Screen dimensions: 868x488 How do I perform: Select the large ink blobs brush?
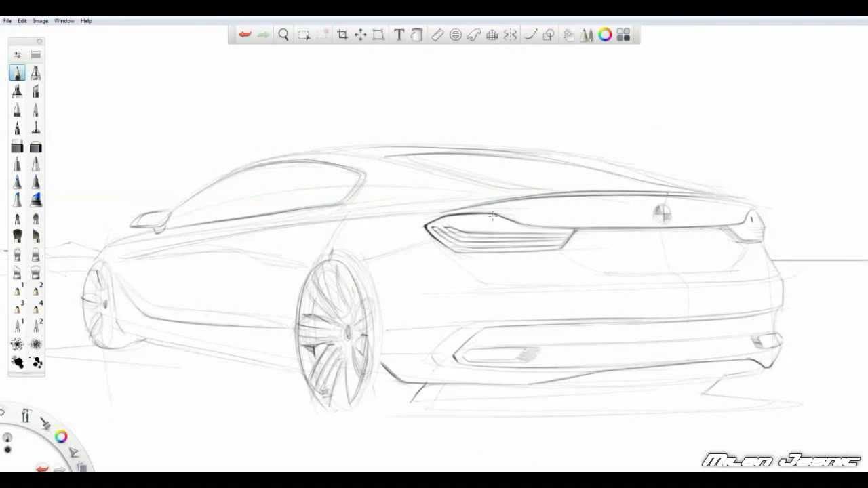point(17,363)
